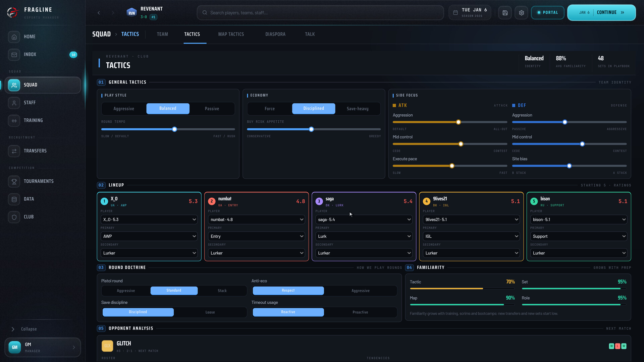Click the Fragline logo icon
The height and width of the screenshot is (362, 644).
13,13
